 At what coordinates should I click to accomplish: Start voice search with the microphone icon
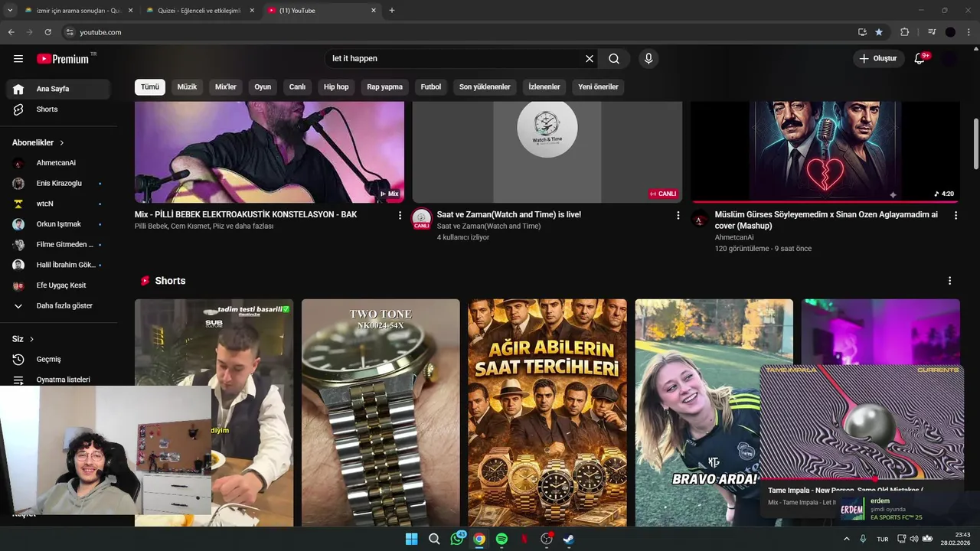[x=648, y=59]
